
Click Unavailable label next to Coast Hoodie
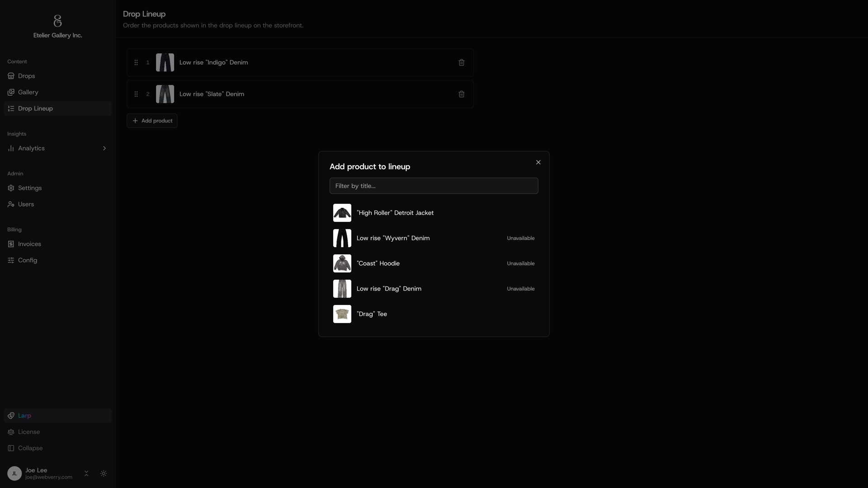[521, 263]
